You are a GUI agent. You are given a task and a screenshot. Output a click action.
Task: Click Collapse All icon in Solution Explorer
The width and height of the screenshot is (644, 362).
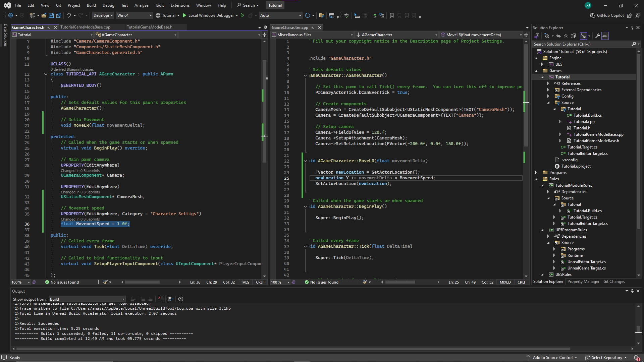[x=566, y=36]
